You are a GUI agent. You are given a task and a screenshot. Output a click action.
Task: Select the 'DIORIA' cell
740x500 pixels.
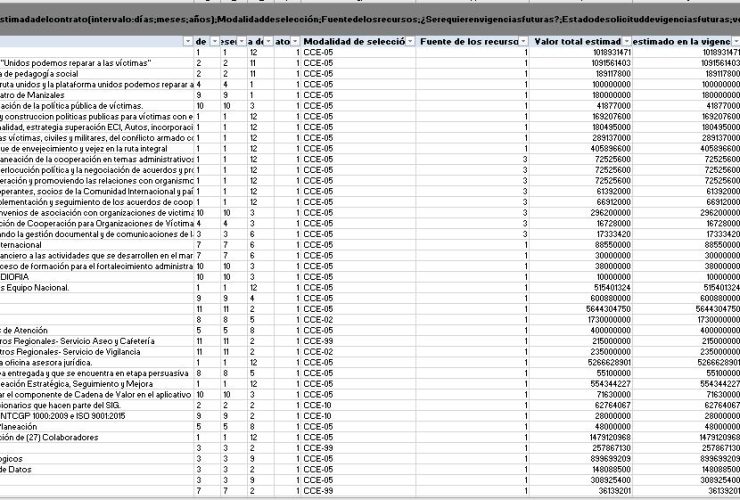pyautogui.click(x=97, y=277)
